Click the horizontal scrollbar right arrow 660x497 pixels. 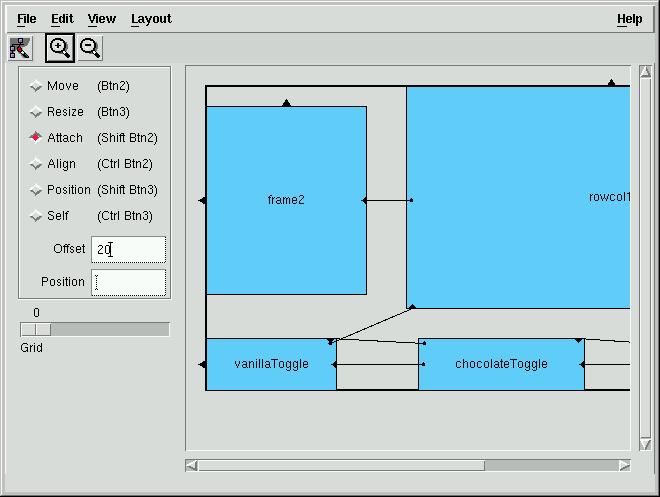coord(624,465)
